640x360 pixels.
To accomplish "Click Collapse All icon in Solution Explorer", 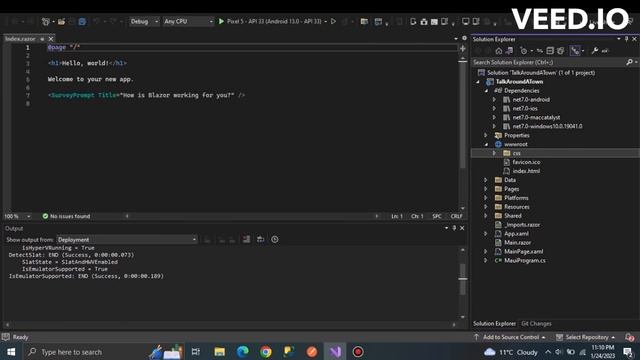I will pos(550,51).
